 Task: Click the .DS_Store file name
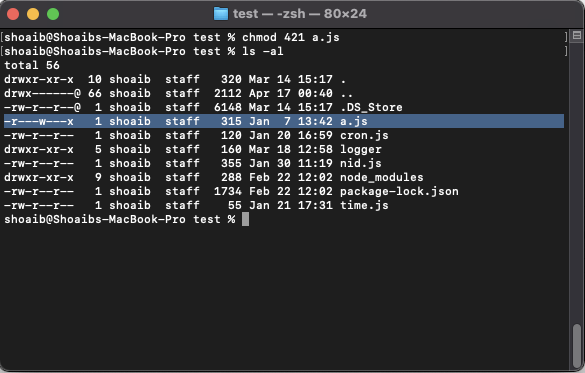(x=371, y=107)
